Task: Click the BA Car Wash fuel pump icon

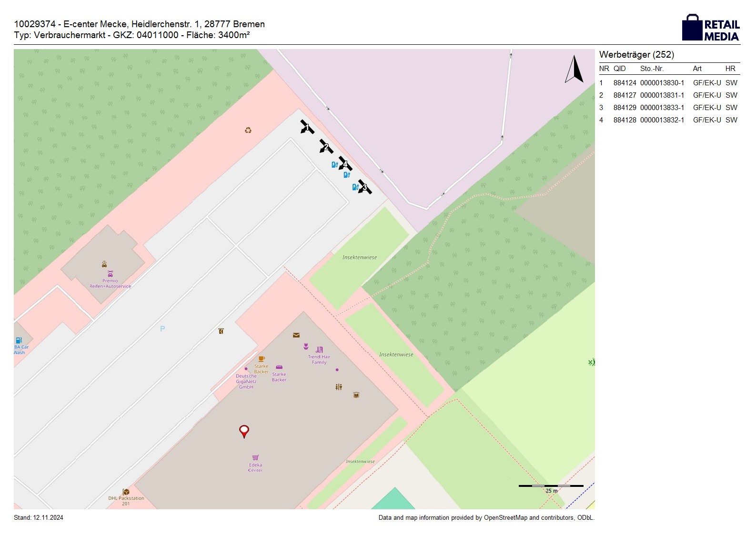Action: 19,340
